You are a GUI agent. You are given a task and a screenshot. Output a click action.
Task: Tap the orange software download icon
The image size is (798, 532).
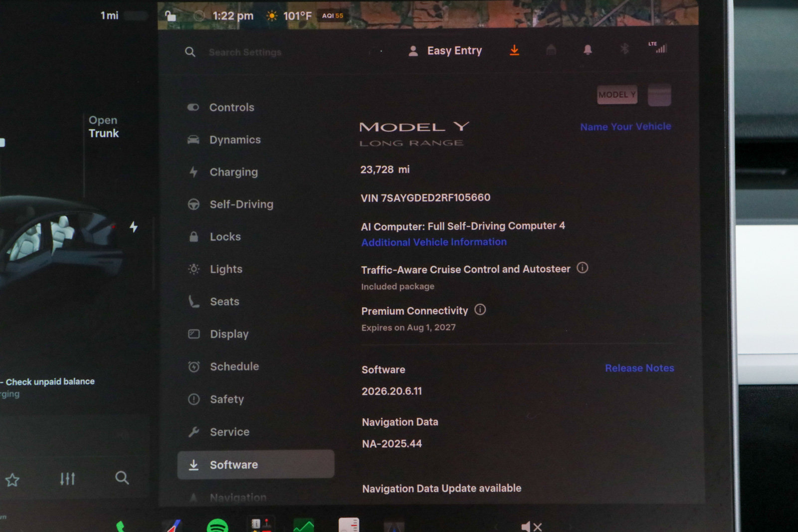point(514,50)
